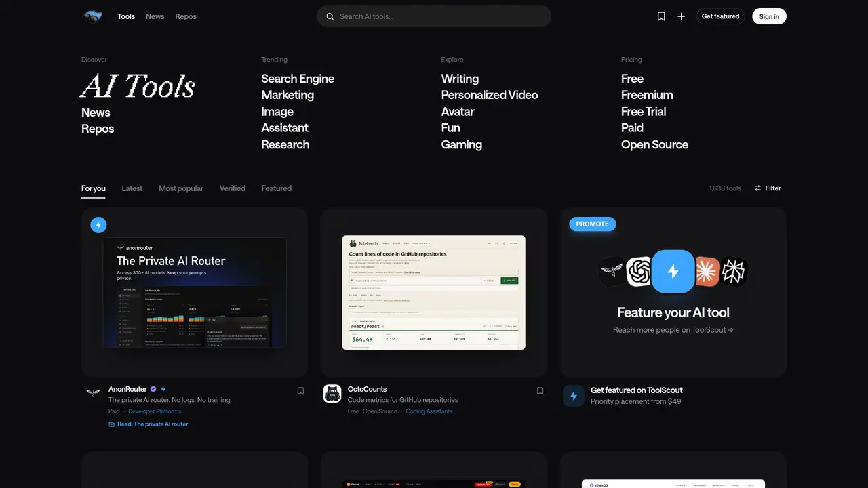Focus the Search AI tools field
The width and height of the screenshot is (868, 488).
pyautogui.click(x=434, y=16)
